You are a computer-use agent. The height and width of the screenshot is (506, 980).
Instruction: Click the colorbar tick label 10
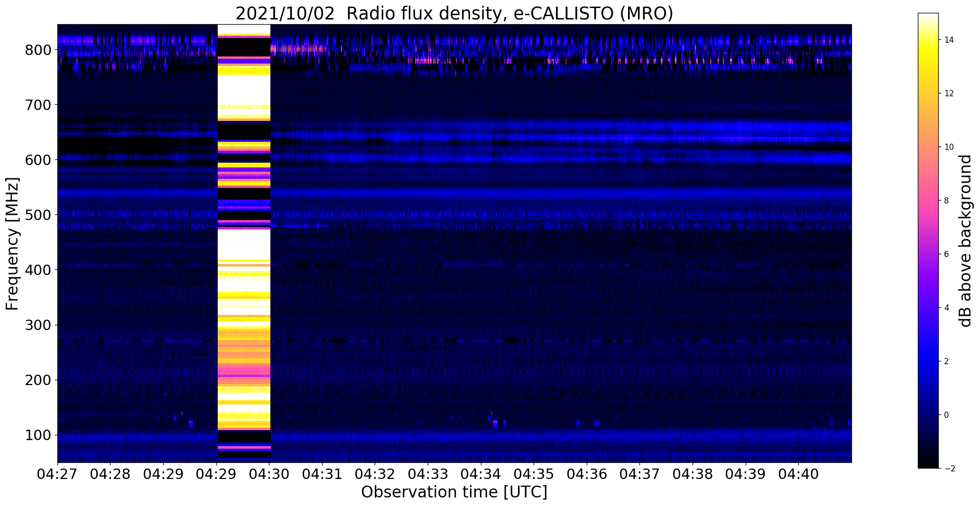coord(949,147)
